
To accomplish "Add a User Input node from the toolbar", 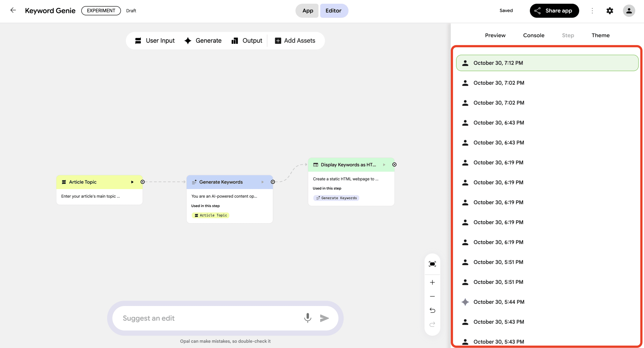I will pos(155,40).
